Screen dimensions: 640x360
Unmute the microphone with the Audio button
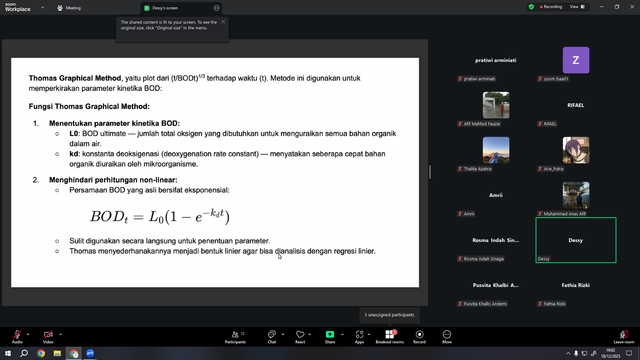point(17,336)
